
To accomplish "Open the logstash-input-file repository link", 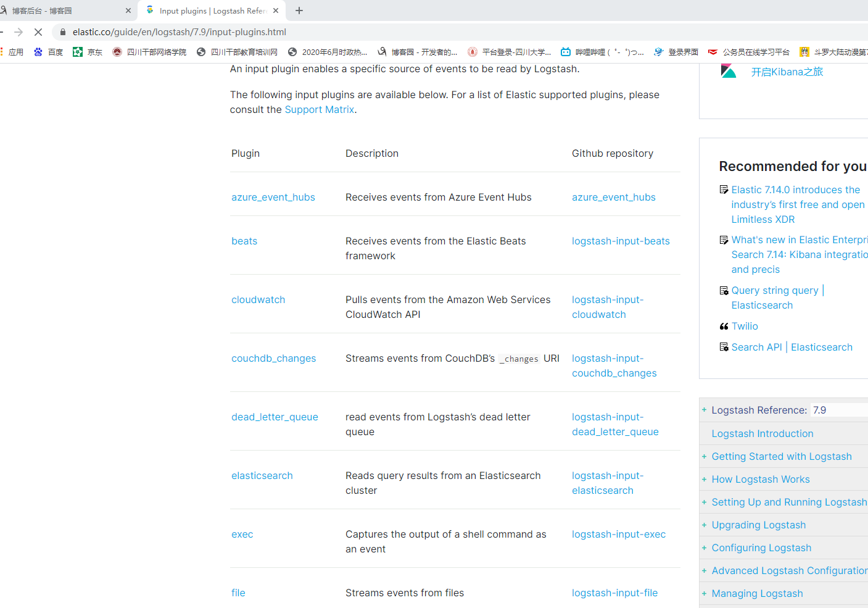I will (x=614, y=593).
